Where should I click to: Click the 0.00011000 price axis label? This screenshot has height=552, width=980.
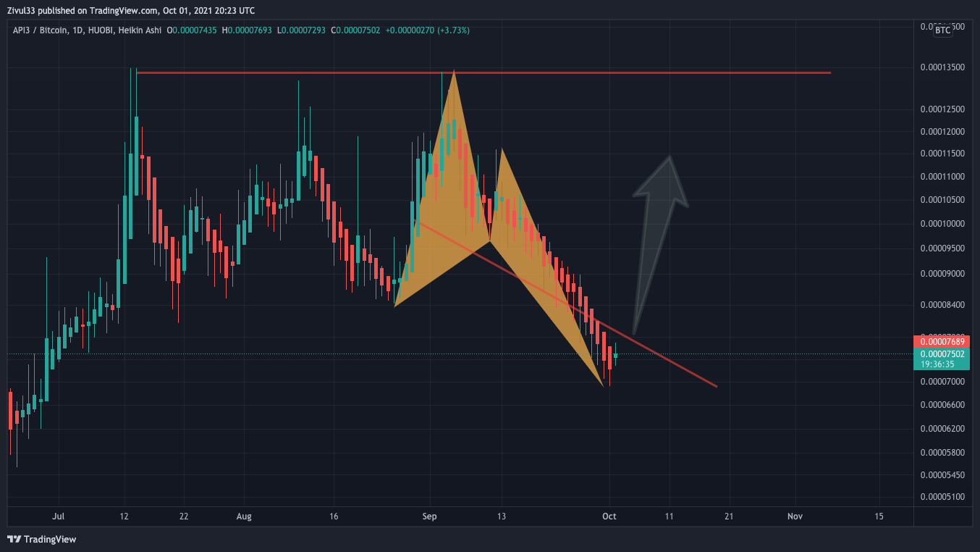click(x=942, y=177)
